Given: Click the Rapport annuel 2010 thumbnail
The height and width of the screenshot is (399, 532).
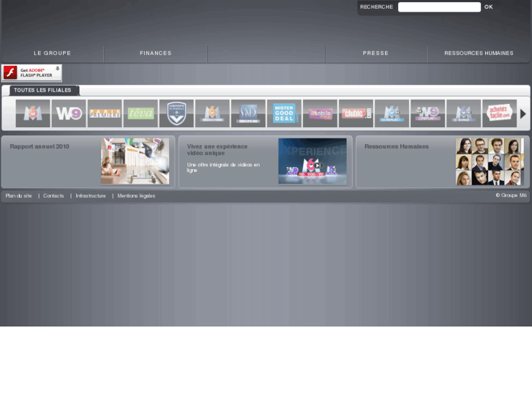Looking at the screenshot, I should click(135, 161).
